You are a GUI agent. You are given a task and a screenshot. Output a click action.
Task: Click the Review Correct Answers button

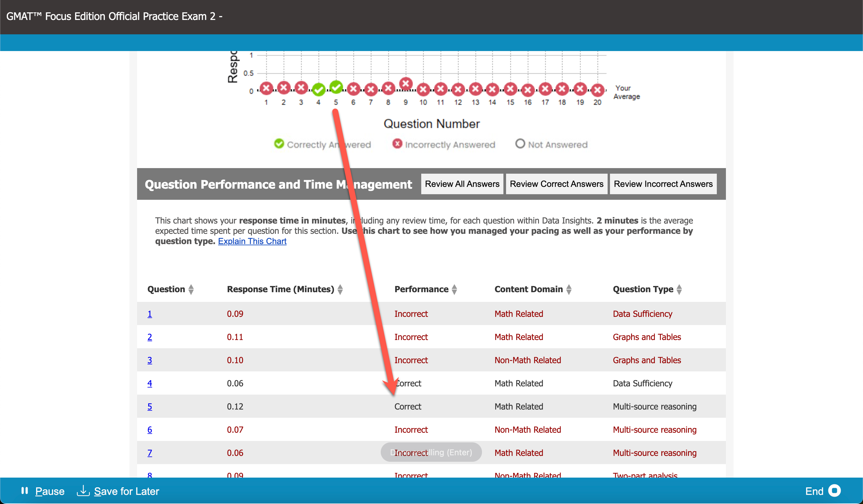coord(557,184)
